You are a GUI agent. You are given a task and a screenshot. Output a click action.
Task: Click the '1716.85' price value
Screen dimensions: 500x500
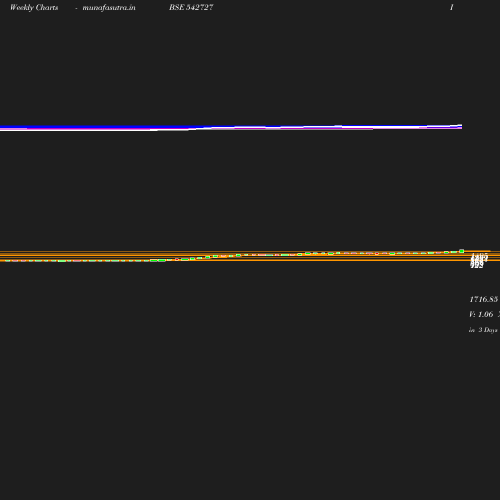484,299
